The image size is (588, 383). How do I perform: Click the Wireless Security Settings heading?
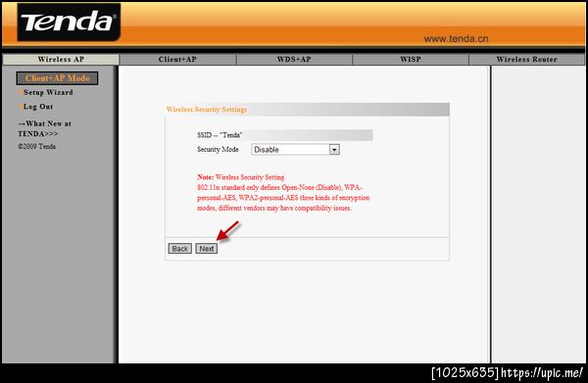pos(206,110)
